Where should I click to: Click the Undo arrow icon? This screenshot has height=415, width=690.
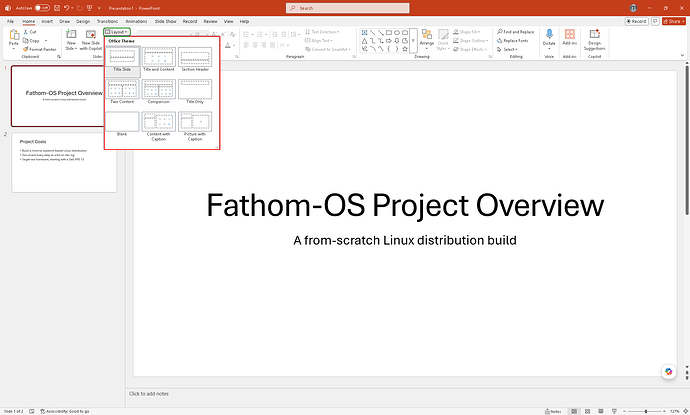[x=66, y=8]
